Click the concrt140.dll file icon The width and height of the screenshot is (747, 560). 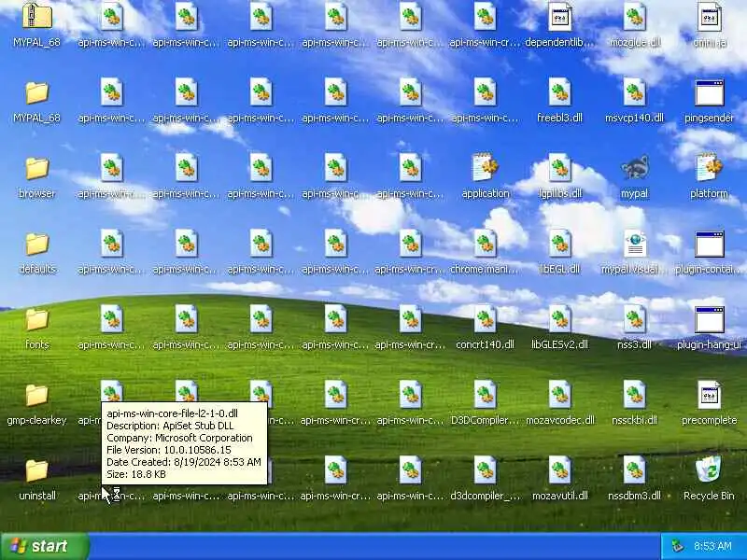(485, 319)
